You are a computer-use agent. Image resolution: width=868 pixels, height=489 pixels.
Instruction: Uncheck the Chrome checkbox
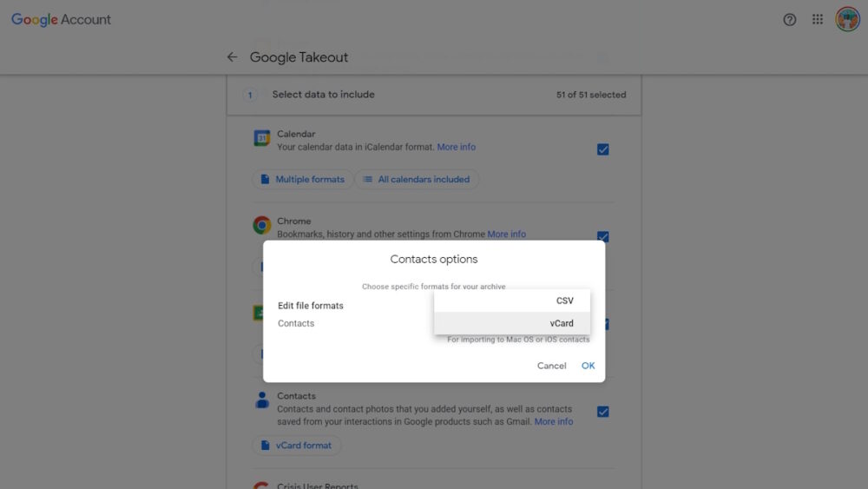[603, 236]
